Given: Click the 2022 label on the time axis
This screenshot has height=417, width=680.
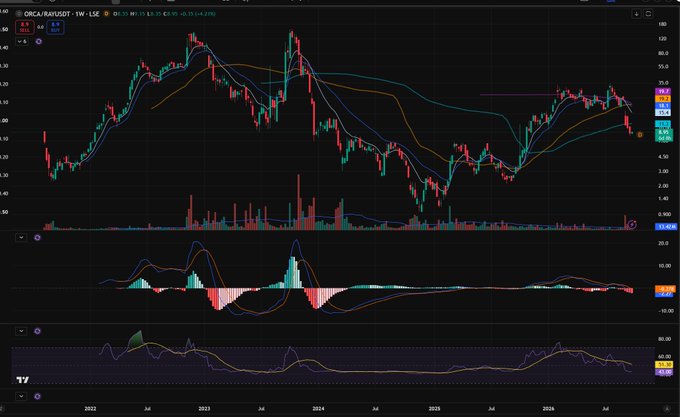Looking at the screenshot, I should coord(90,409).
